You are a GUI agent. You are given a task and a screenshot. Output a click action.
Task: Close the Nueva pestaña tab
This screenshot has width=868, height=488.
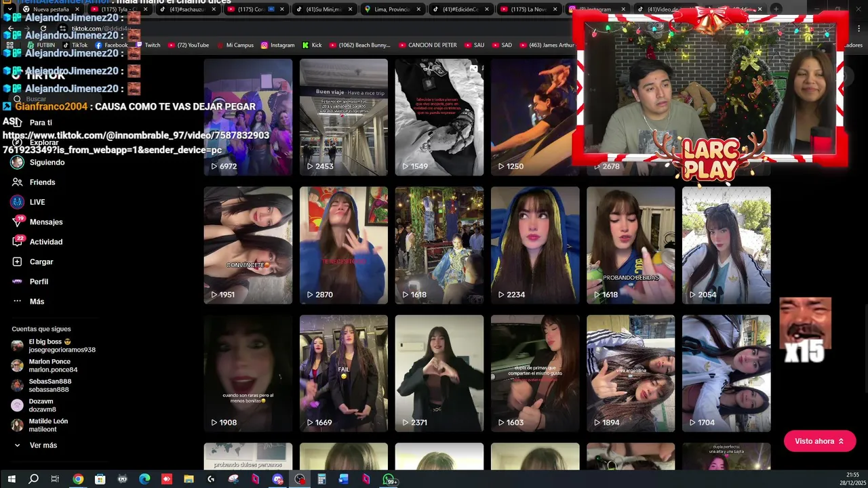77,9
